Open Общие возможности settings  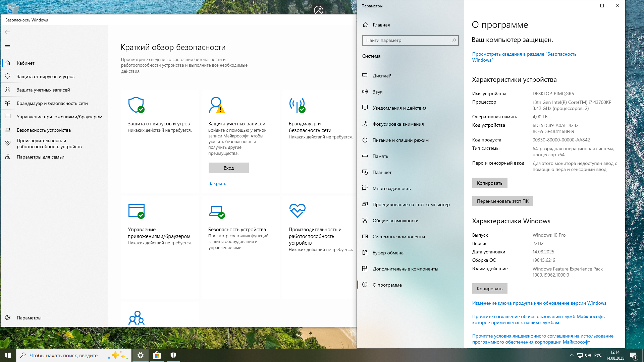(x=411, y=221)
